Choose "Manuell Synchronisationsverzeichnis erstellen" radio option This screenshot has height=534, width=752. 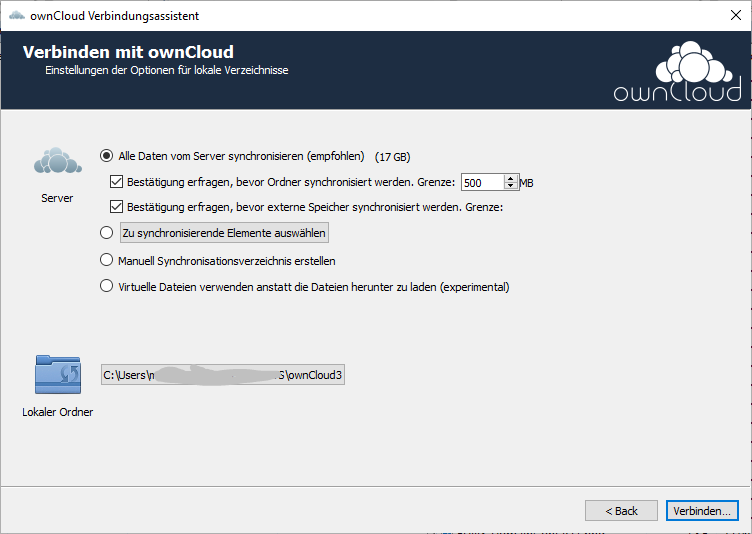(x=107, y=260)
